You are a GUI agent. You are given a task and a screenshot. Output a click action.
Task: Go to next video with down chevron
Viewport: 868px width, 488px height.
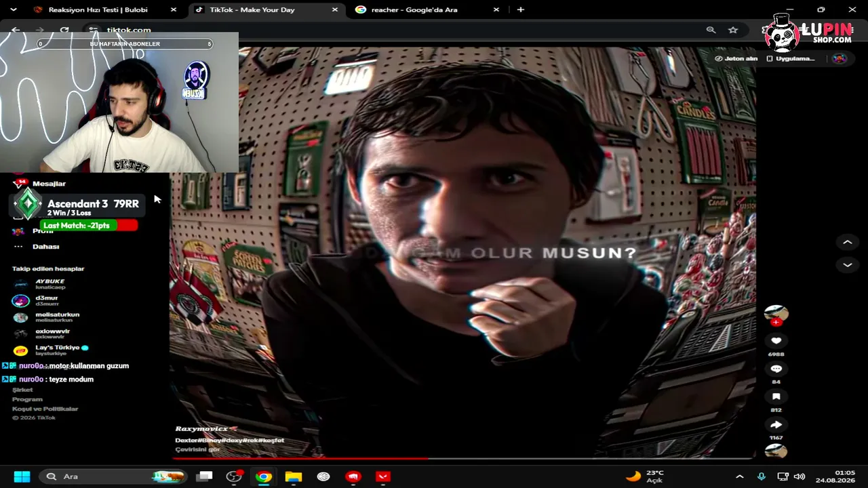[847, 265]
